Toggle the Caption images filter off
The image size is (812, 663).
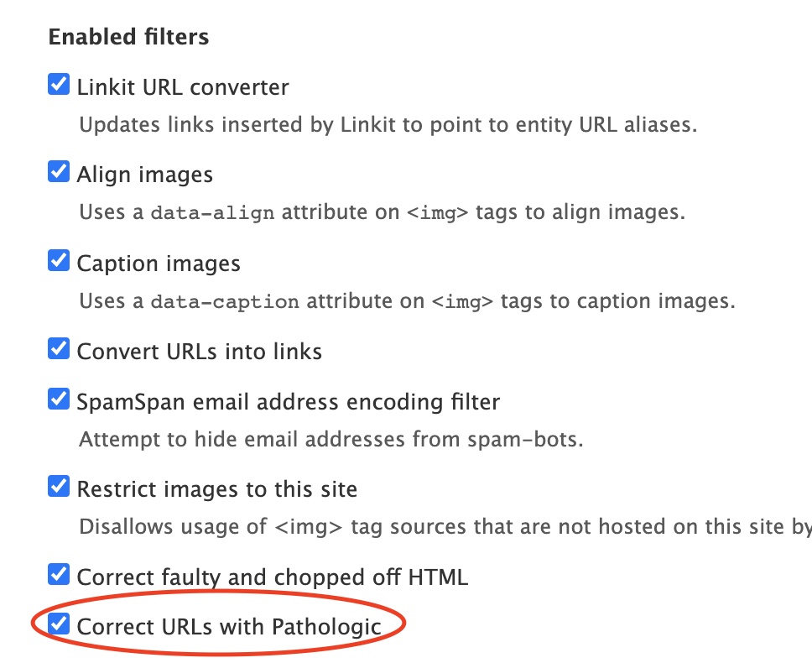tap(58, 260)
